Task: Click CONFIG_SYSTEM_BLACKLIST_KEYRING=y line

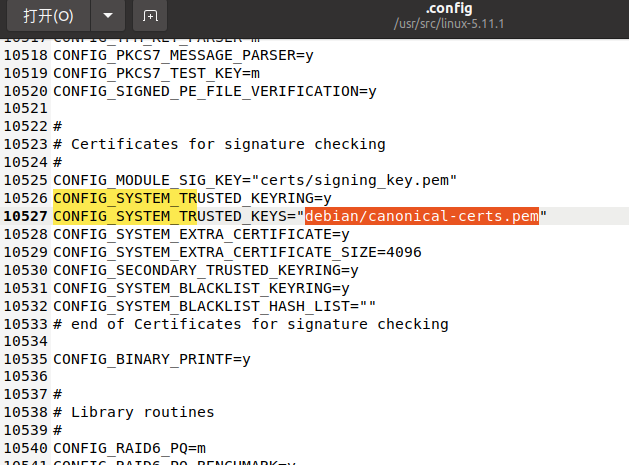Action: (x=201, y=288)
